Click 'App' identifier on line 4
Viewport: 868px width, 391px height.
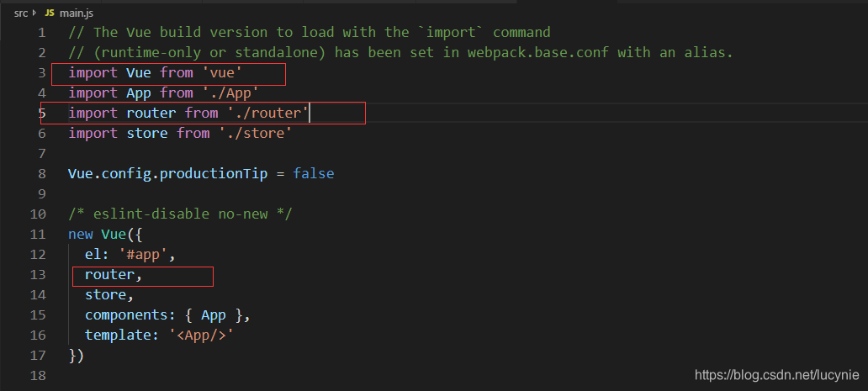coord(139,92)
